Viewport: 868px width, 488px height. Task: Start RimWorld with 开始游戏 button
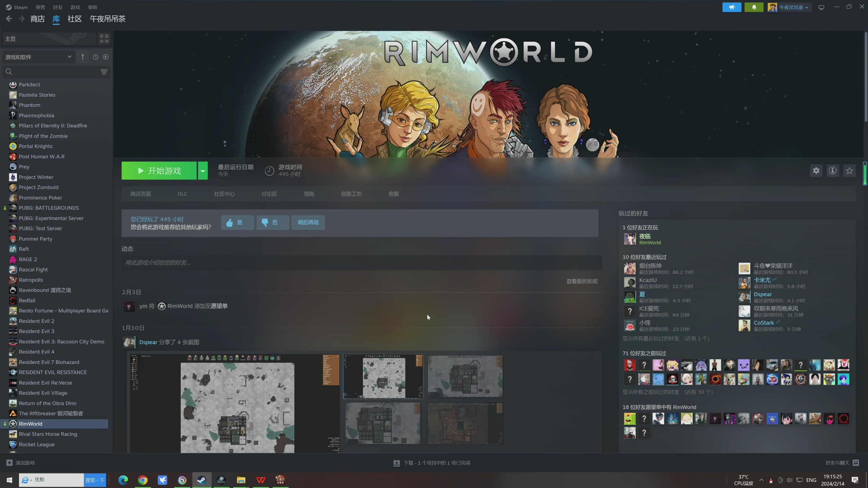[159, 171]
